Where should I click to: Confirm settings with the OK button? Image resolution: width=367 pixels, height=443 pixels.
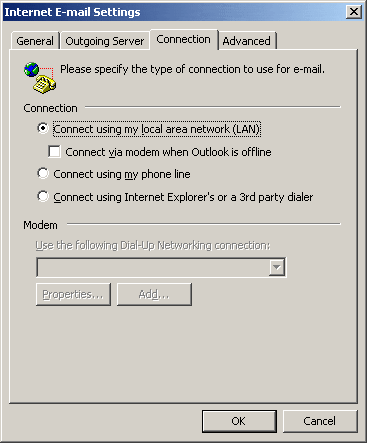pyautogui.click(x=239, y=421)
